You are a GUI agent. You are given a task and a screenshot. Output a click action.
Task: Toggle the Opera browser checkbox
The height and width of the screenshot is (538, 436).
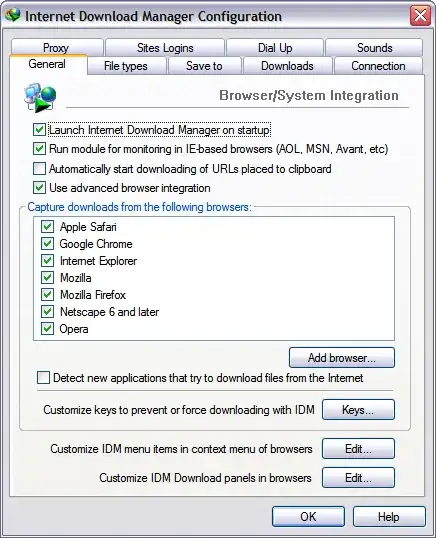(x=47, y=328)
